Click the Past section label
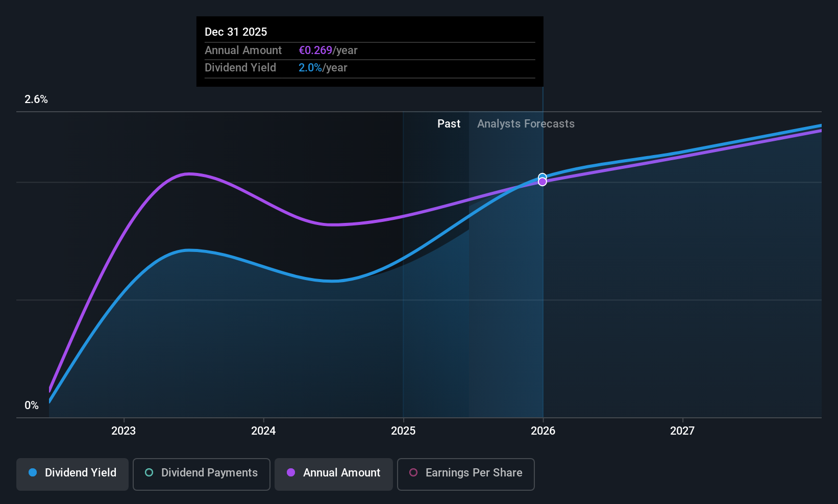 [449, 124]
